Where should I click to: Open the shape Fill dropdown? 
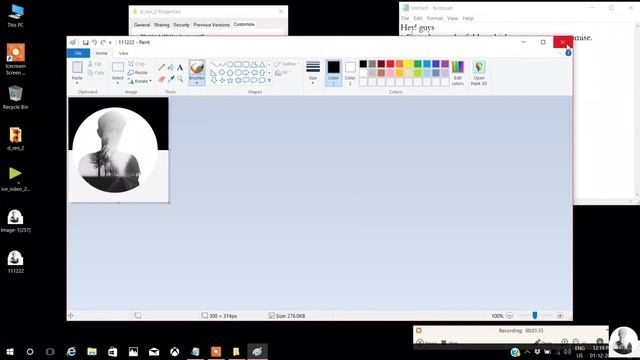pos(282,73)
